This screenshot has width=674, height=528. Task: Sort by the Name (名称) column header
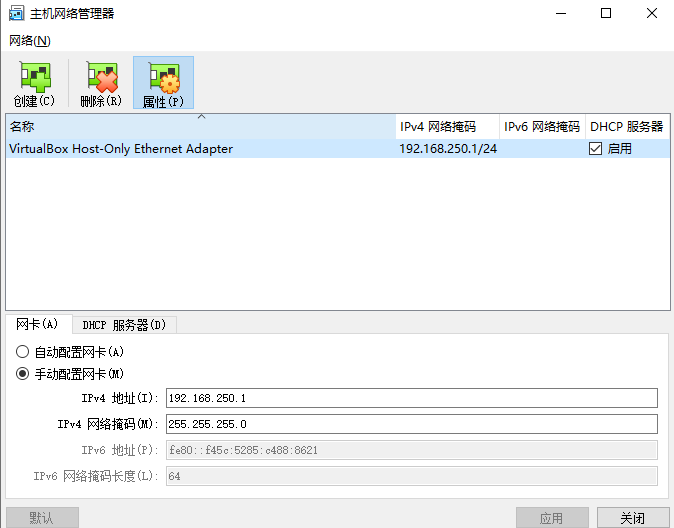[x=200, y=127]
